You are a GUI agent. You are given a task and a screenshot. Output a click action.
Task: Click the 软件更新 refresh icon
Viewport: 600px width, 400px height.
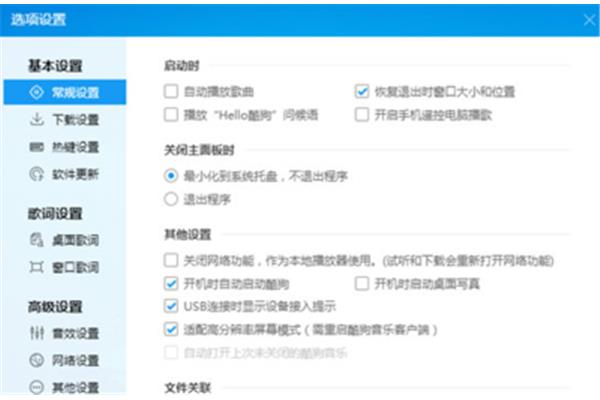point(37,174)
